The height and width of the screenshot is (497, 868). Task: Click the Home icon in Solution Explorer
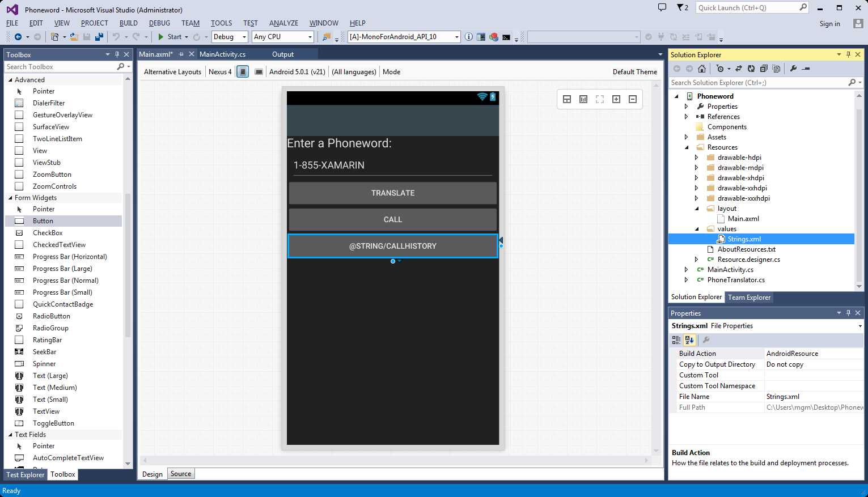tap(702, 69)
